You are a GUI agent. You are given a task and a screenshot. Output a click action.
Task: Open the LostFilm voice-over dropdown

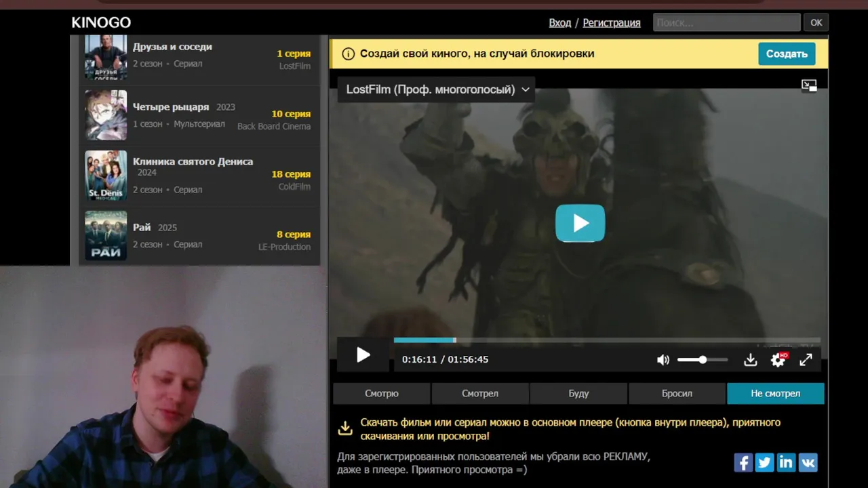(x=436, y=89)
